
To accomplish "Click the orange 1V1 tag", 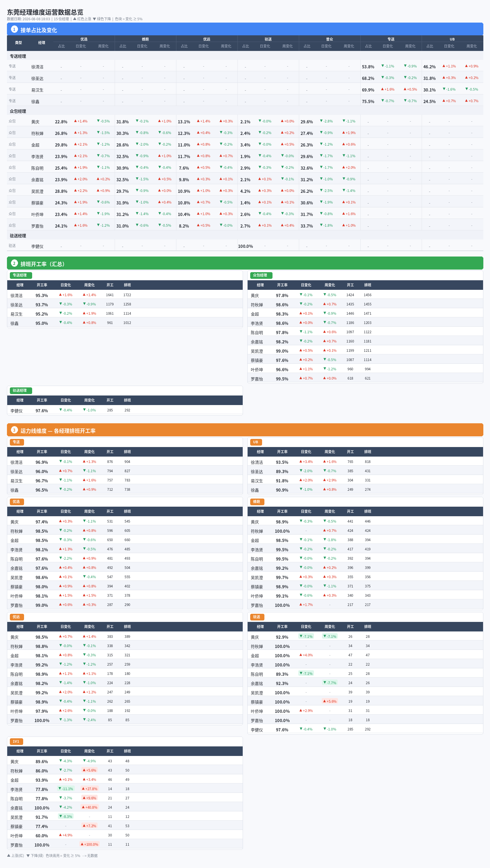I will tap(17, 742).
